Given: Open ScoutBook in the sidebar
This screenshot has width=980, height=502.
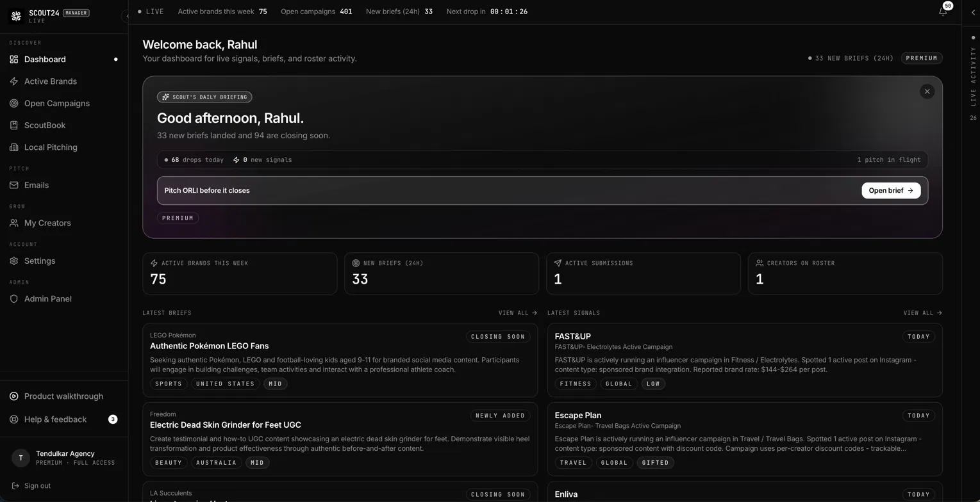Looking at the screenshot, I should pyautogui.click(x=63, y=125).
